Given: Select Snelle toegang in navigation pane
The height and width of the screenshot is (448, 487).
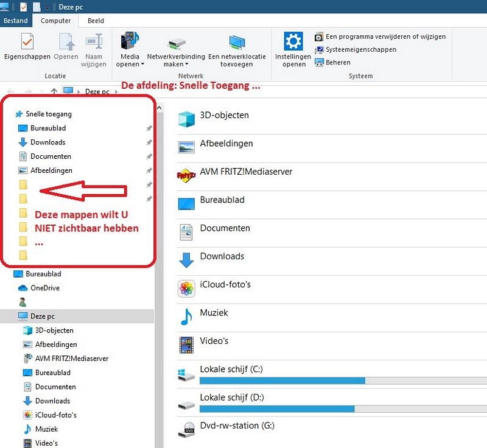Looking at the screenshot, I should 43,114.
